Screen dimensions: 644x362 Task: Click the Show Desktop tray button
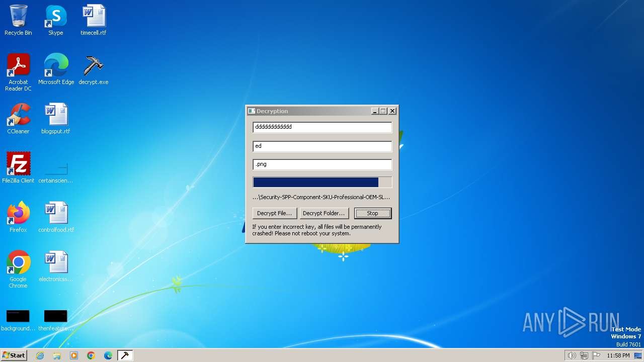click(638, 355)
